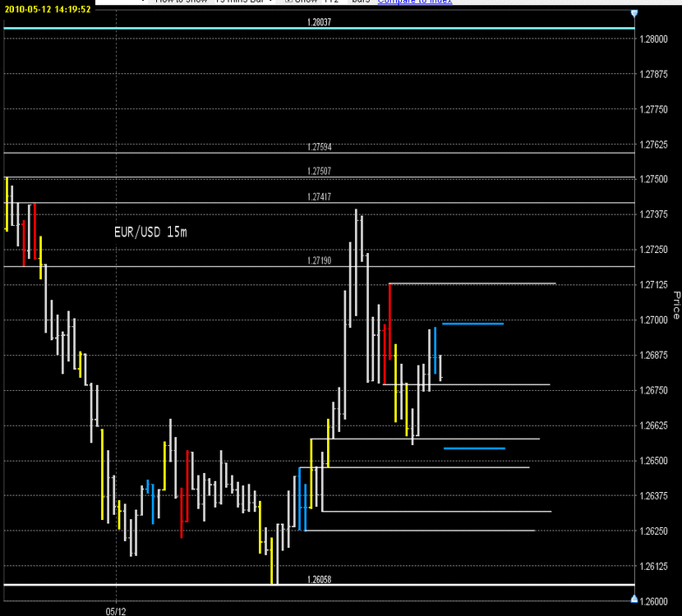Click the 1.27500 price axis tick
The width and height of the screenshot is (682, 616).
653,179
